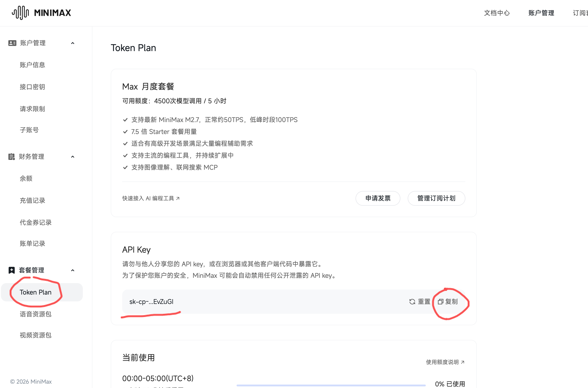Collapse the 套餐管理 sidebar section chevron
Viewport: 588px width, 388px height.
[x=73, y=270]
